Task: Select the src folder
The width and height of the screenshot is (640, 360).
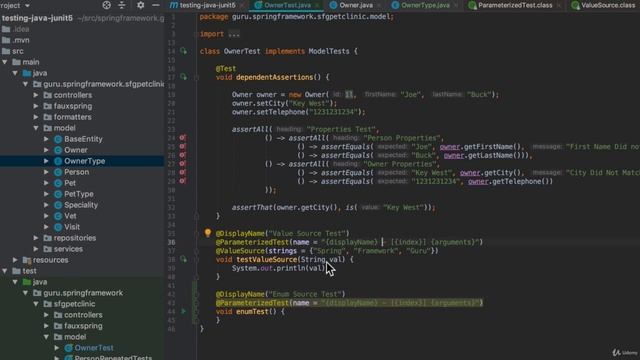Action: click(18, 51)
